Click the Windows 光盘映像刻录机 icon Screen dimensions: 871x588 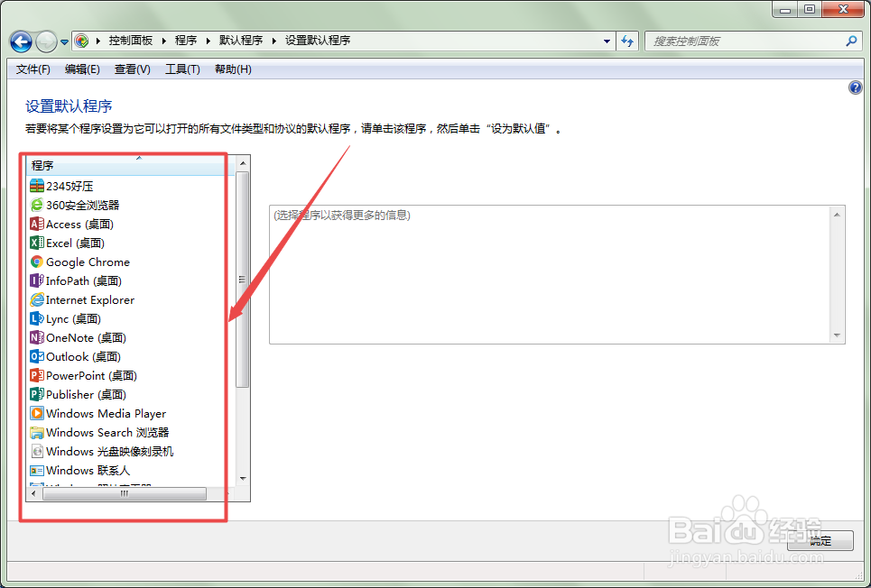[x=37, y=451]
